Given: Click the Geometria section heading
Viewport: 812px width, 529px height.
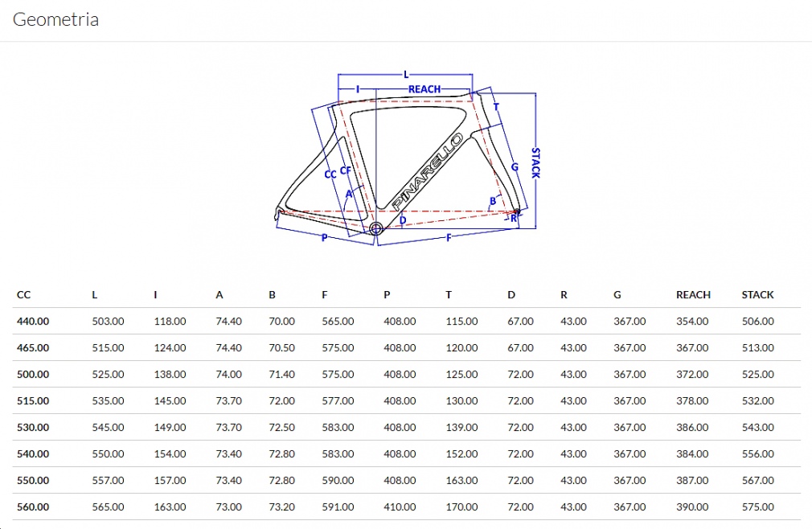Looking at the screenshot, I should click(x=55, y=19).
